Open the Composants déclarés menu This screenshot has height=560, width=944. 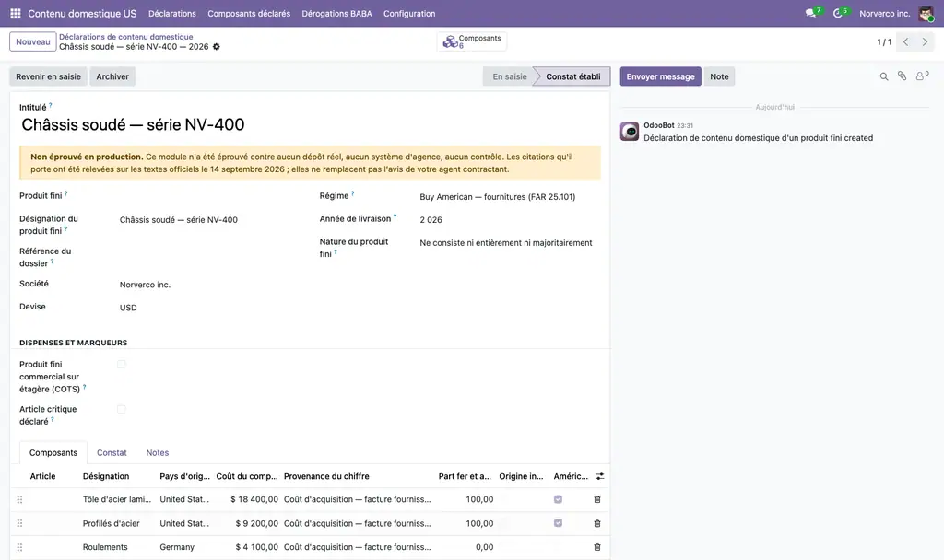[x=249, y=13]
